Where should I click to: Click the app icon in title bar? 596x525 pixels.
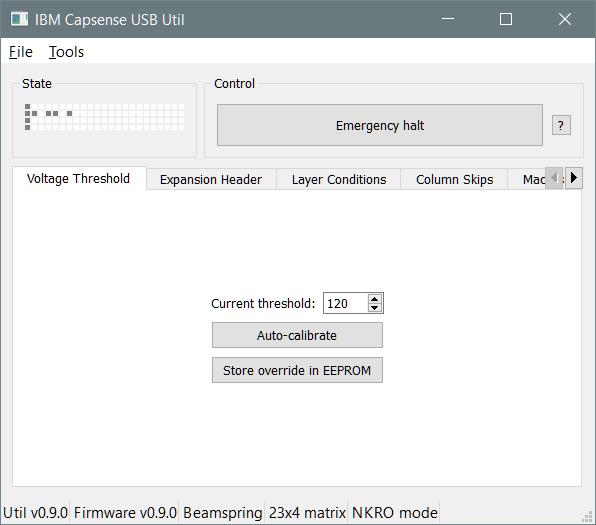click(x=19, y=19)
